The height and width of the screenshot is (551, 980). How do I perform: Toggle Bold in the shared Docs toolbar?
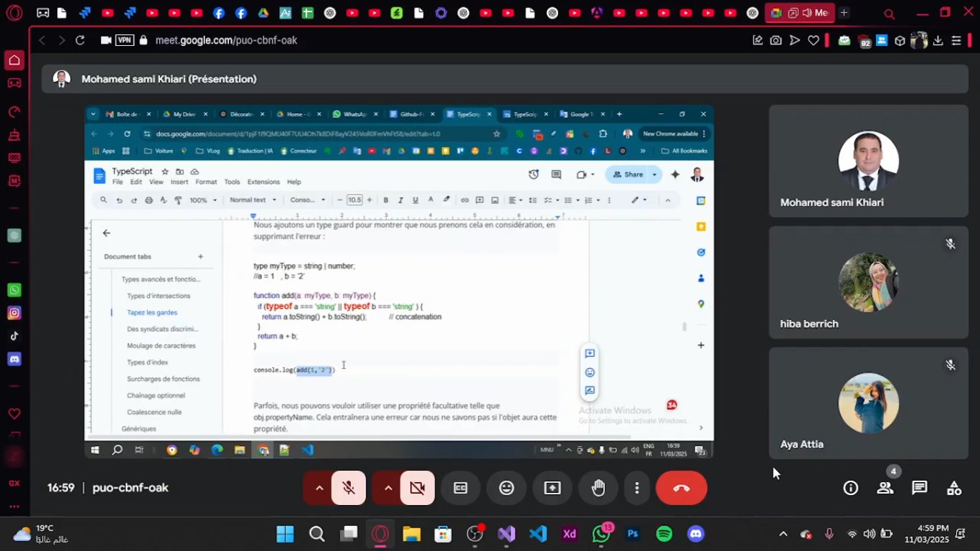(x=386, y=200)
